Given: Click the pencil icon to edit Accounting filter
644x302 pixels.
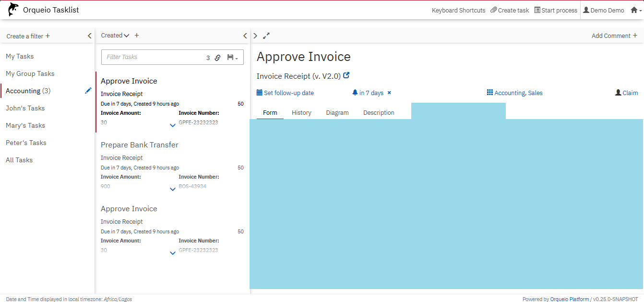Looking at the screenshot, I should (x=88, y=91).
